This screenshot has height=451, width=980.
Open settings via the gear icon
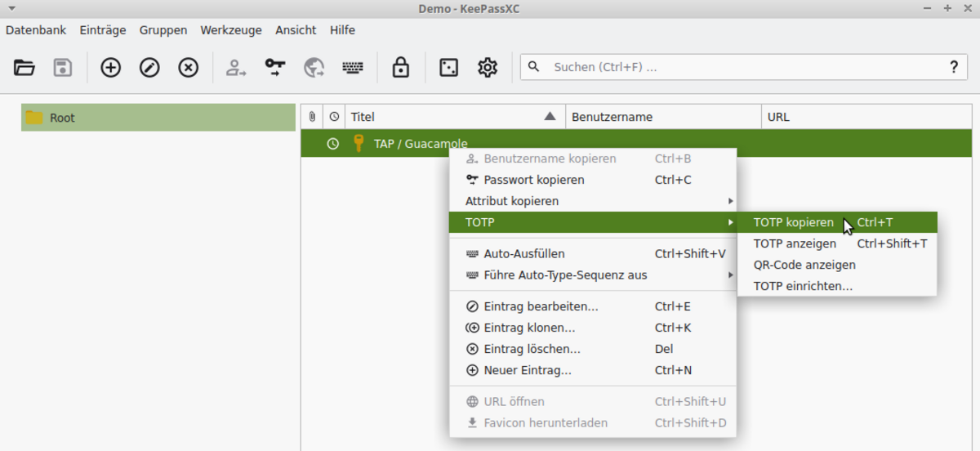pyautogui.click(x=488, y=68)
